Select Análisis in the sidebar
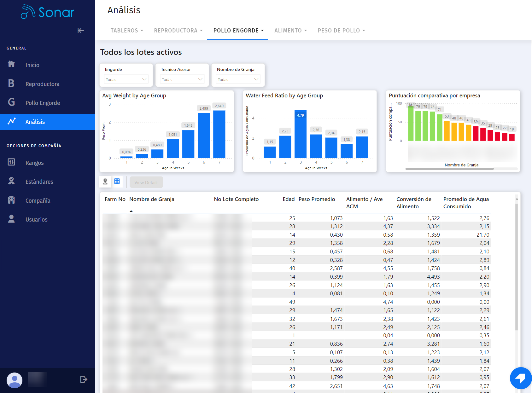Image resolution: width=532 pixels, height=393 pixels. (x=47, y=122)
